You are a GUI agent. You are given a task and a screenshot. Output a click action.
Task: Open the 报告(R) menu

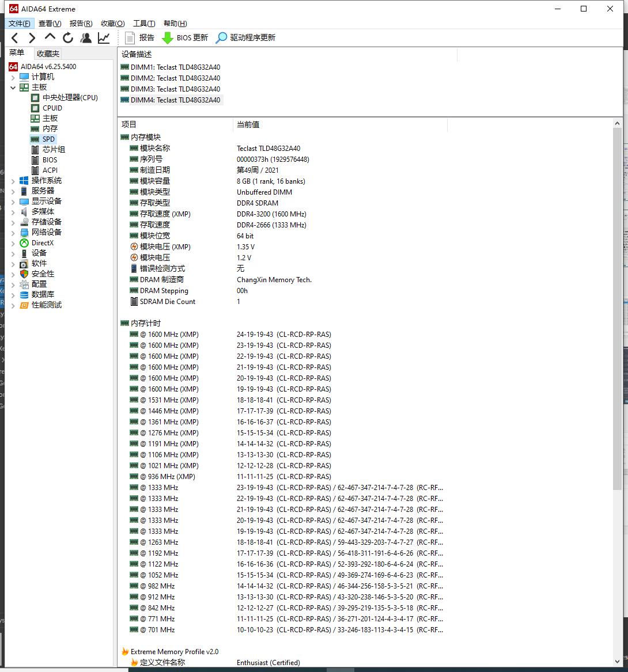tap(81, 23)
